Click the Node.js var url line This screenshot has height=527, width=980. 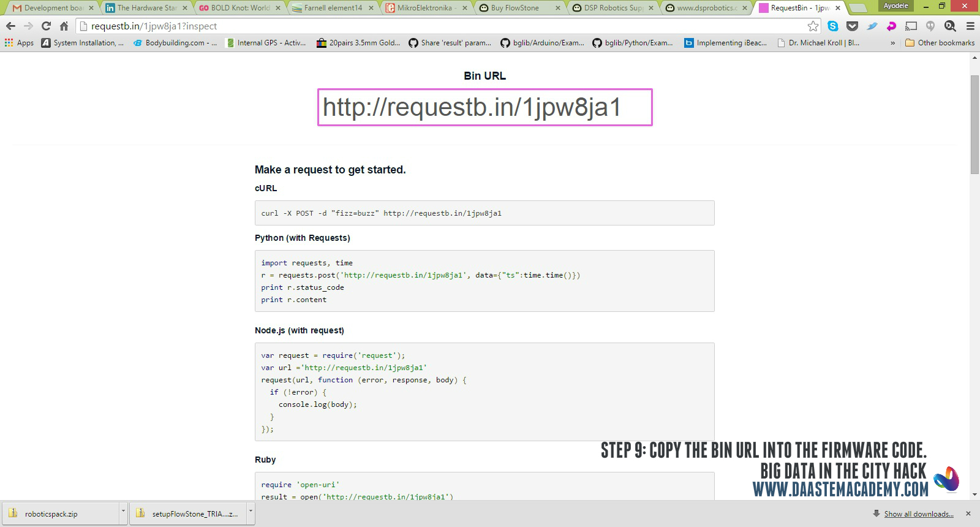pos(344,368)
